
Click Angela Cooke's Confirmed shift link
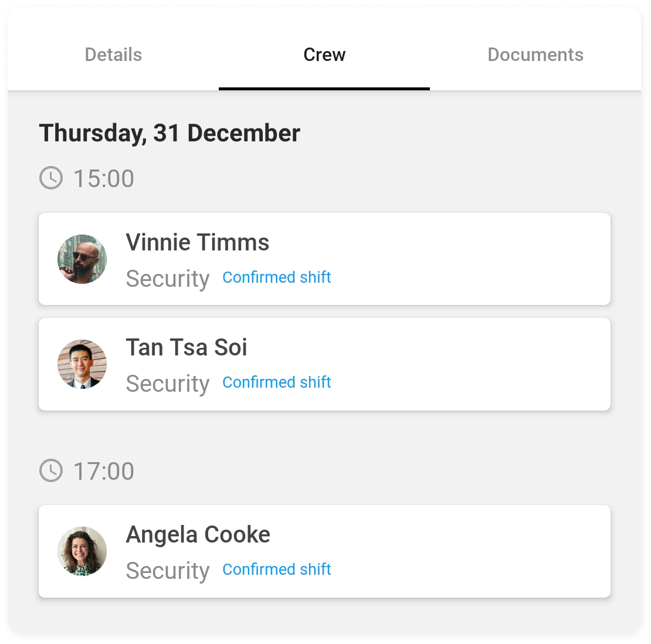coord(277,570)
